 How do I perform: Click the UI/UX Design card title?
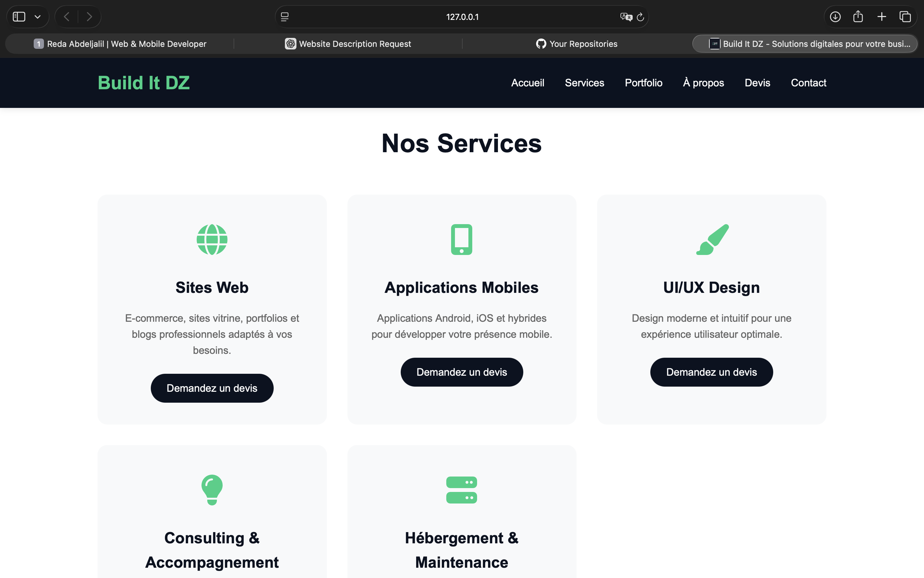[711, 287]
